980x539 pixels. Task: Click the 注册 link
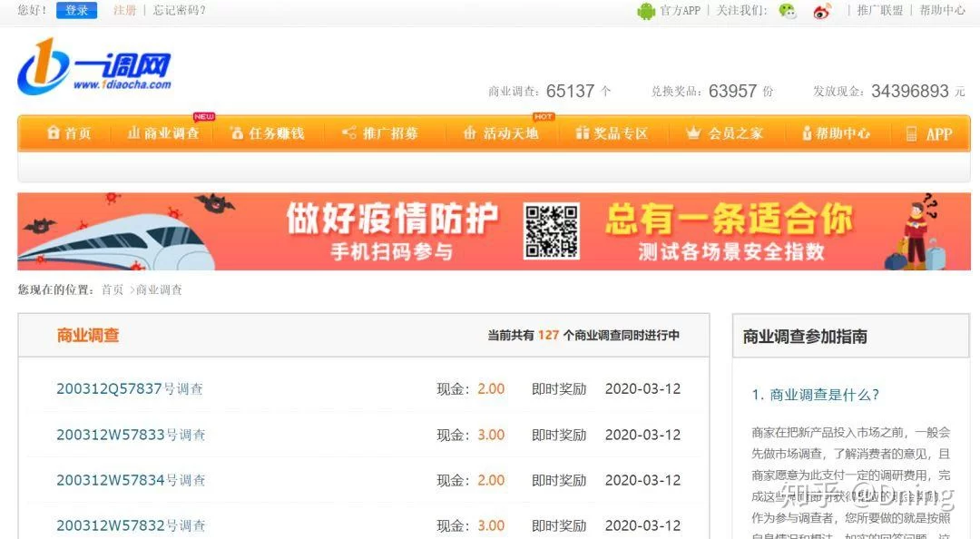pyautogui.click(x=124, y=11)
